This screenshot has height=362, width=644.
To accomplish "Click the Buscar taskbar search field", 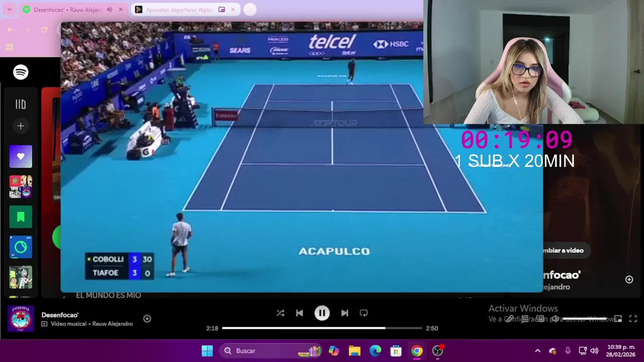I will 271,351.
